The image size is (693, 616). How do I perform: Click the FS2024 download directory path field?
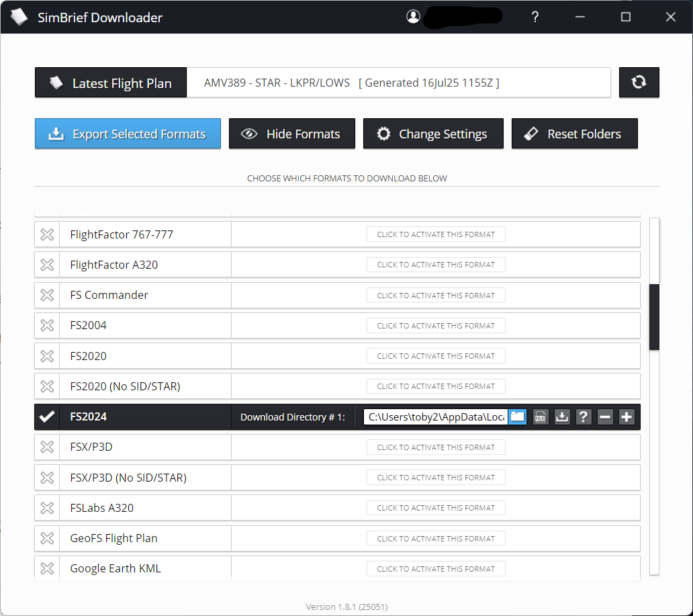click(436, 416)
